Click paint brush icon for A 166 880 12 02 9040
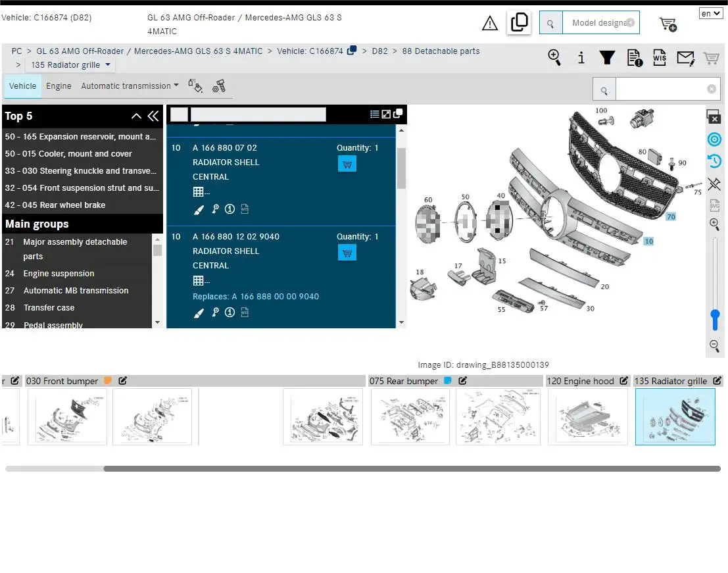 click(199, 313)
